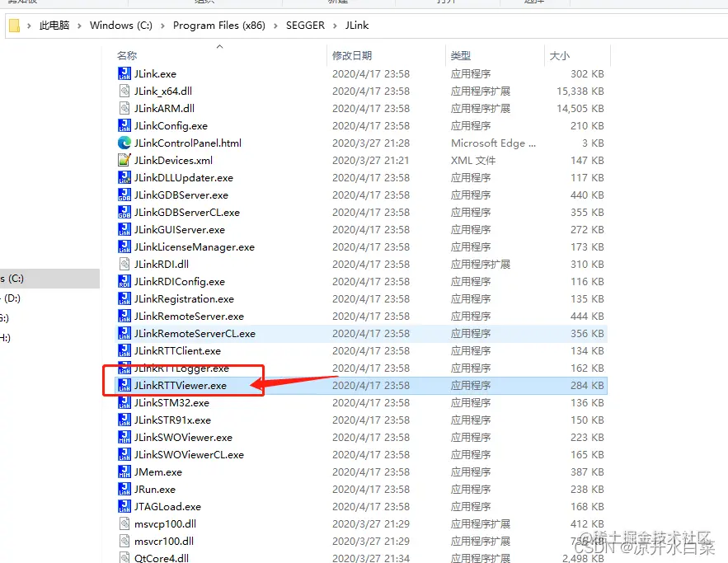Select the JLinkRegistration.exe icon
The image size is (728, 563).
(x=124, y=299)
